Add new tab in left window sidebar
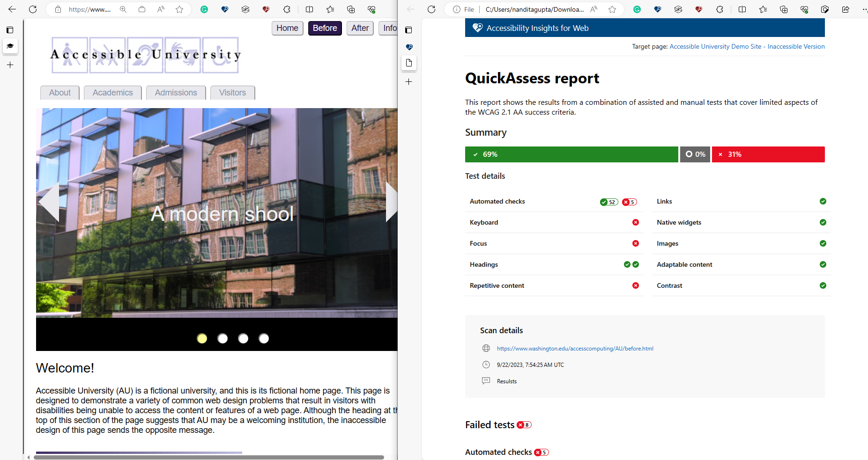Viewport: 868px width, 460px height. (x=10, y=65)
